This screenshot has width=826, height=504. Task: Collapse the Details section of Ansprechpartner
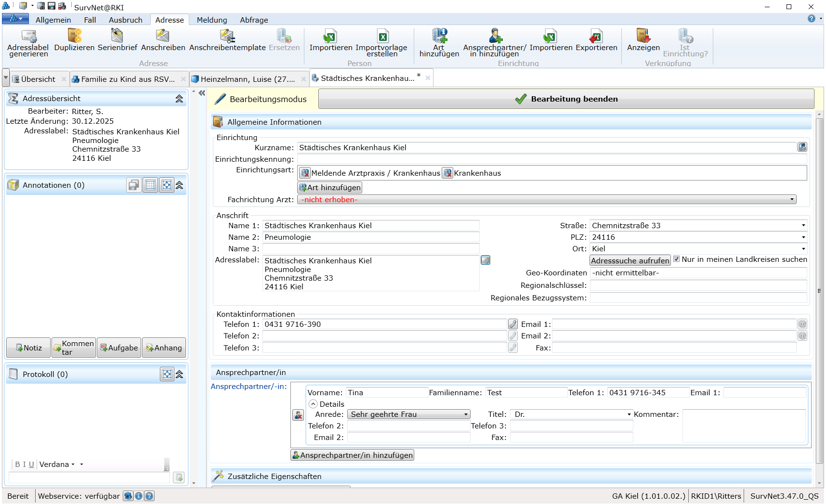313,404
